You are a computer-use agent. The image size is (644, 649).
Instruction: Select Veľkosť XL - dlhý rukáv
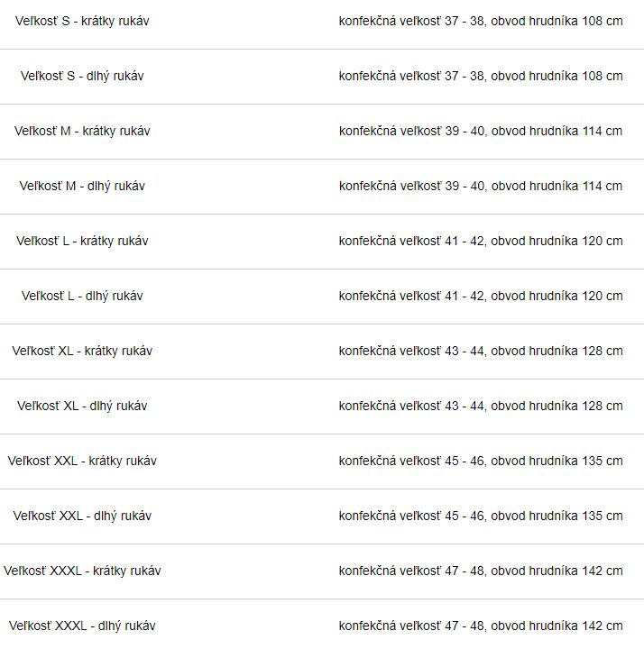(x=82, y=407)
